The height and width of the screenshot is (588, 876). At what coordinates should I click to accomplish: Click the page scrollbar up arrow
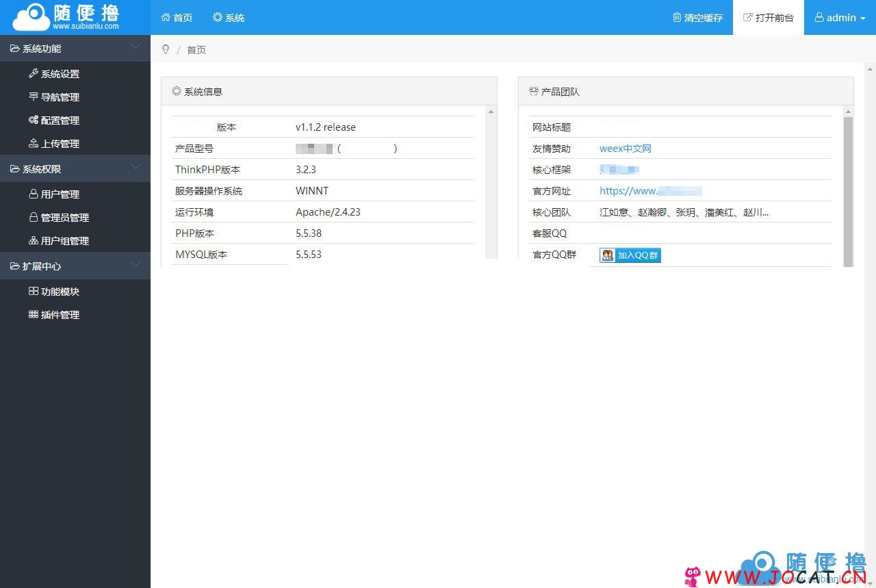[871, 68]
